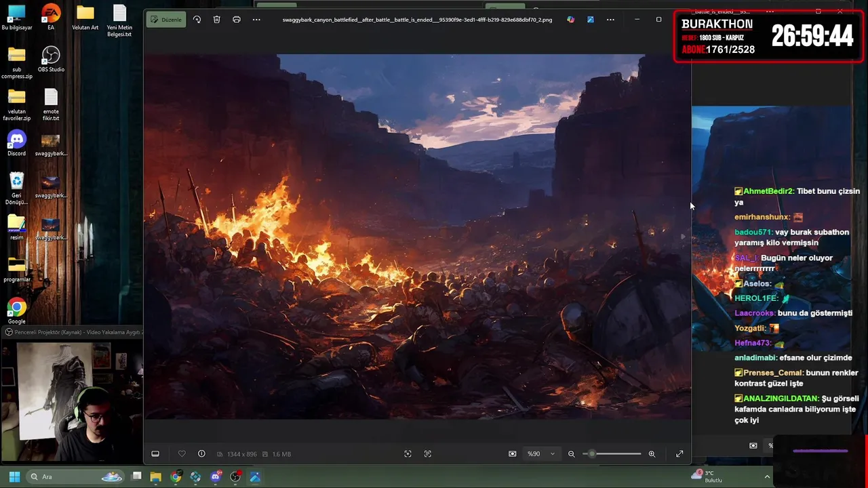This screenshot has width=868, height=488.
Task: Show file info for the image
Action: 201,454
